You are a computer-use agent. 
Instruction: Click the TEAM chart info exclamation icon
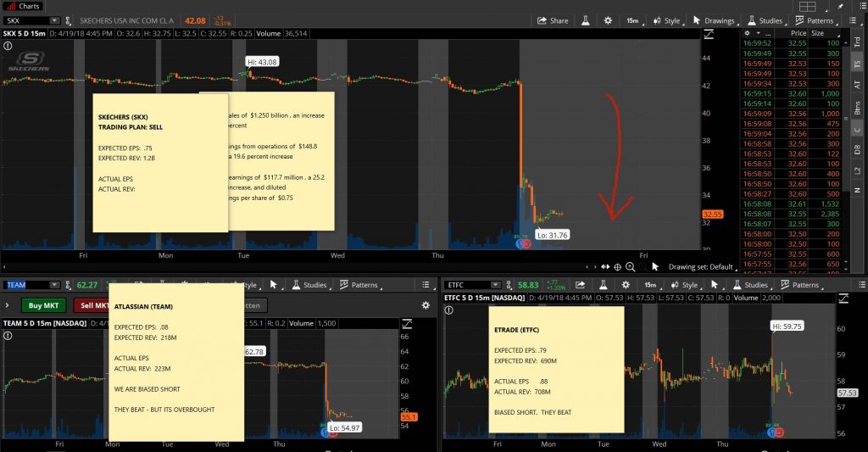[x=8, y=335]
